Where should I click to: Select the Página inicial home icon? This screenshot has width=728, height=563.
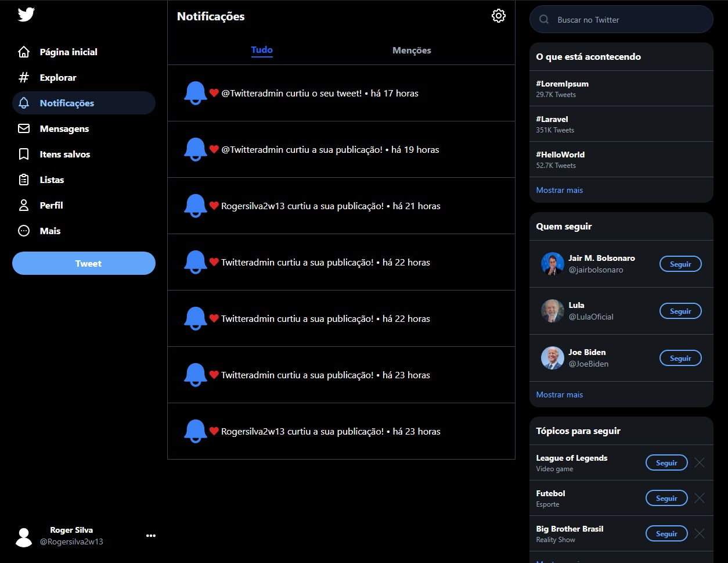click(x=23, y=52)
